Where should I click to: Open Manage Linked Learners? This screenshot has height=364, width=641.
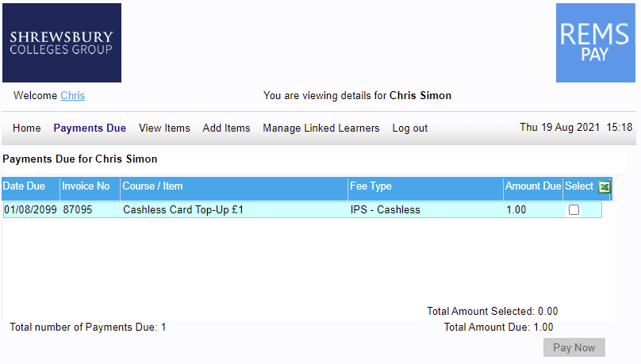[321, 128]
